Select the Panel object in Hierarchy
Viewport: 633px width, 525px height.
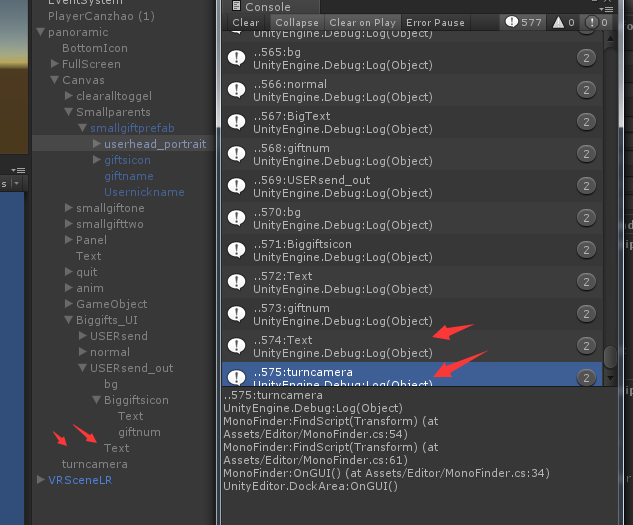[x=91, y=240]
